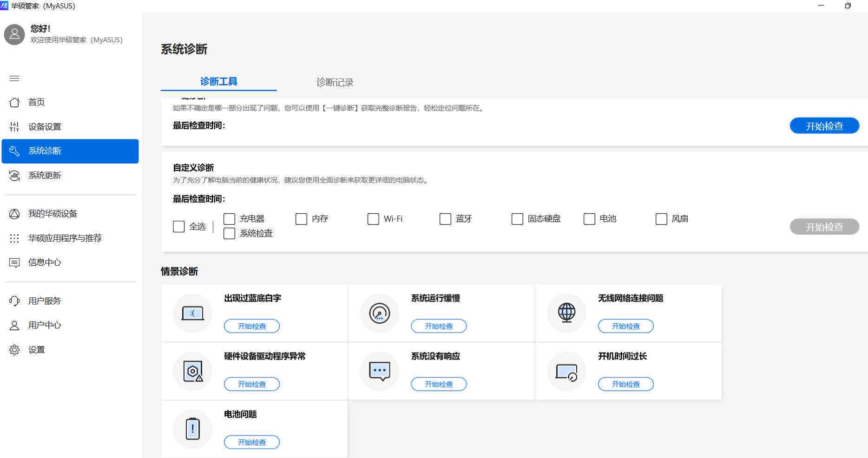Start check for 系统没有响应
Viewport: 868px width, 458px height.
(x=439, y=384)
